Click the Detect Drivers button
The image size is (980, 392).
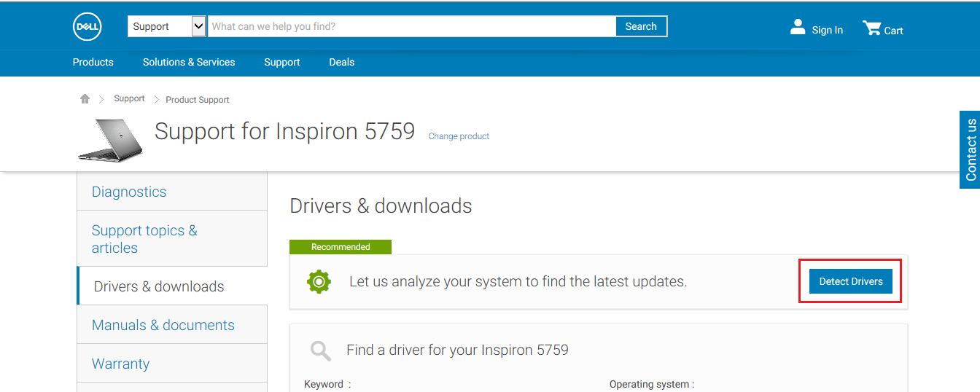click(x=851, y=281)
